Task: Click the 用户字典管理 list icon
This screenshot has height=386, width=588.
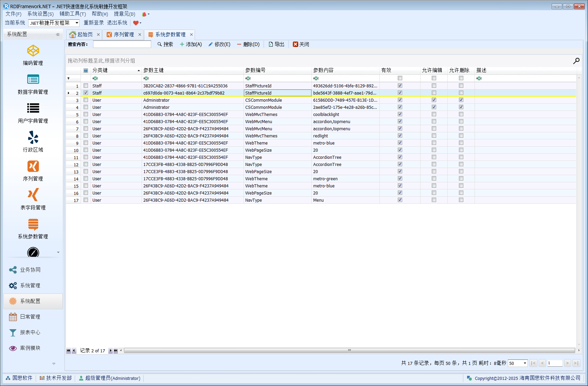Action: pos(33,108)
